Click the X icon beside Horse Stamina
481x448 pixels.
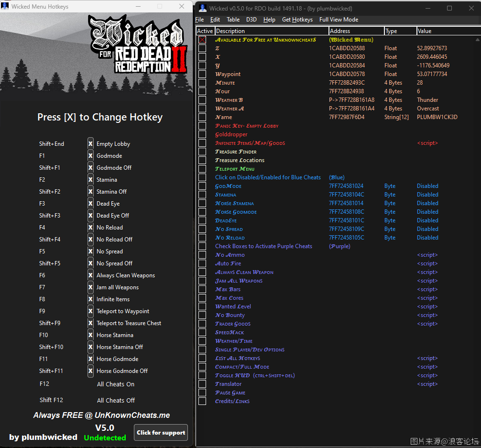(90, 335)
